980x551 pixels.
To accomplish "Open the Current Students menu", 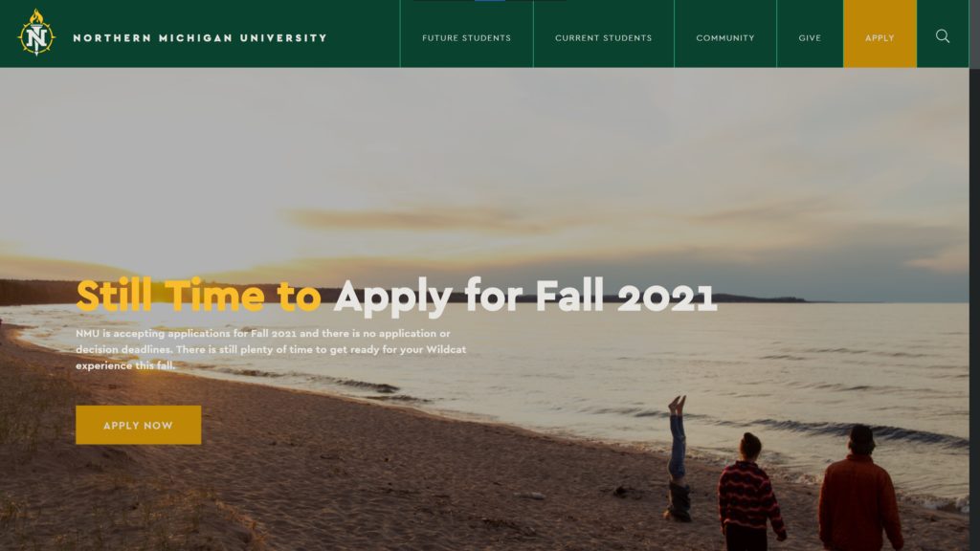I will point(604,37).
